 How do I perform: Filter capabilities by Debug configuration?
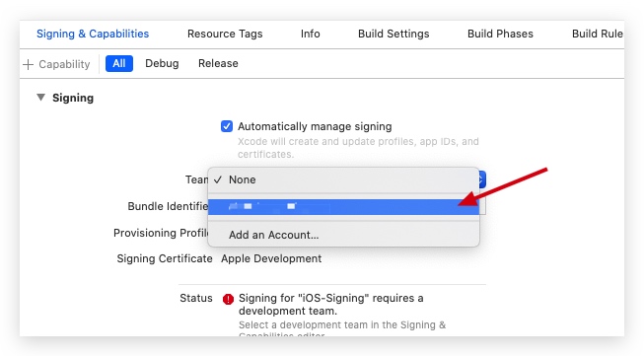162,64
